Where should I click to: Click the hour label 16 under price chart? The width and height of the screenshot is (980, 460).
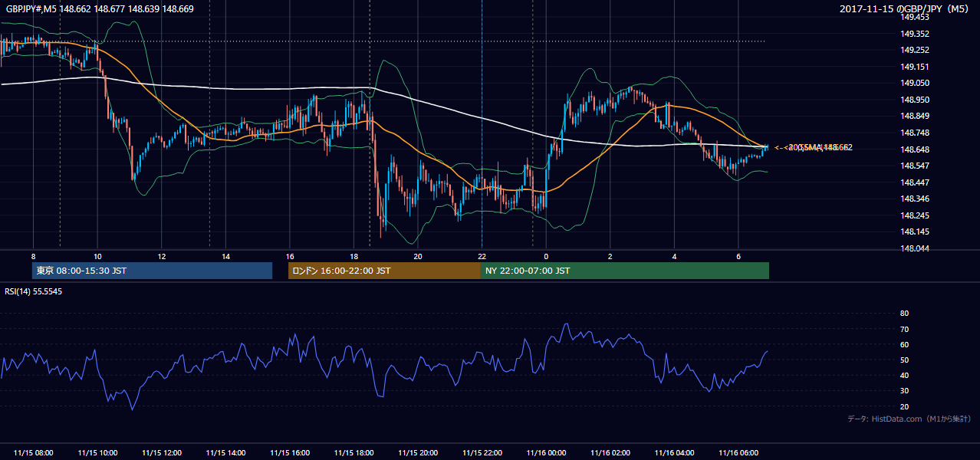point(290,256)
